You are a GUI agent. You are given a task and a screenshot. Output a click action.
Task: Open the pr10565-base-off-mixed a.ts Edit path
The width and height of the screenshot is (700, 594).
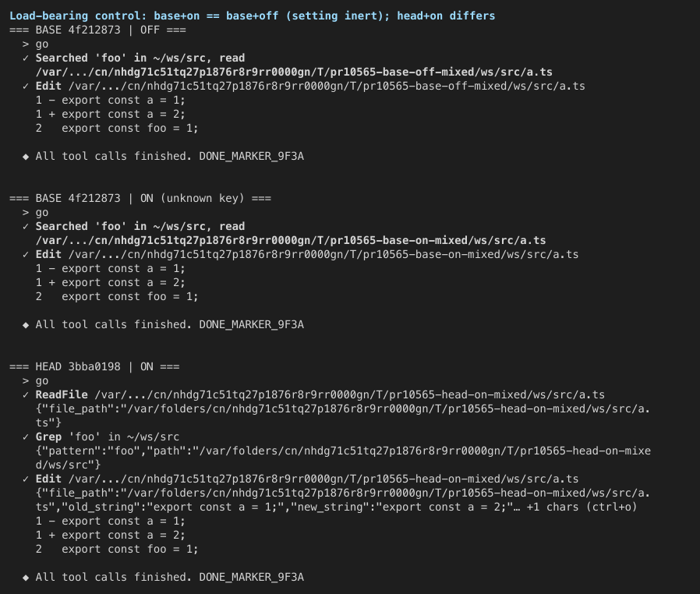(327, 86)
